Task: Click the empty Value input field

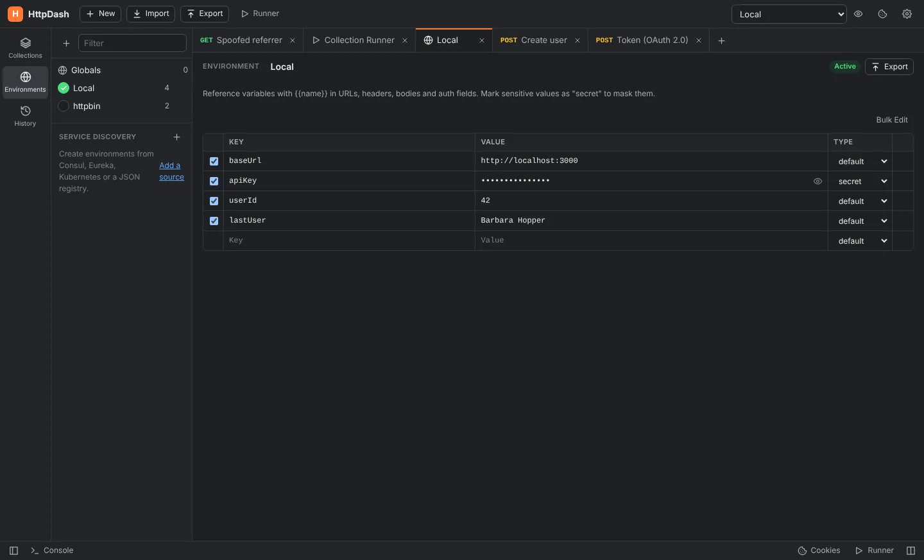Action: [x=651, y=241]
